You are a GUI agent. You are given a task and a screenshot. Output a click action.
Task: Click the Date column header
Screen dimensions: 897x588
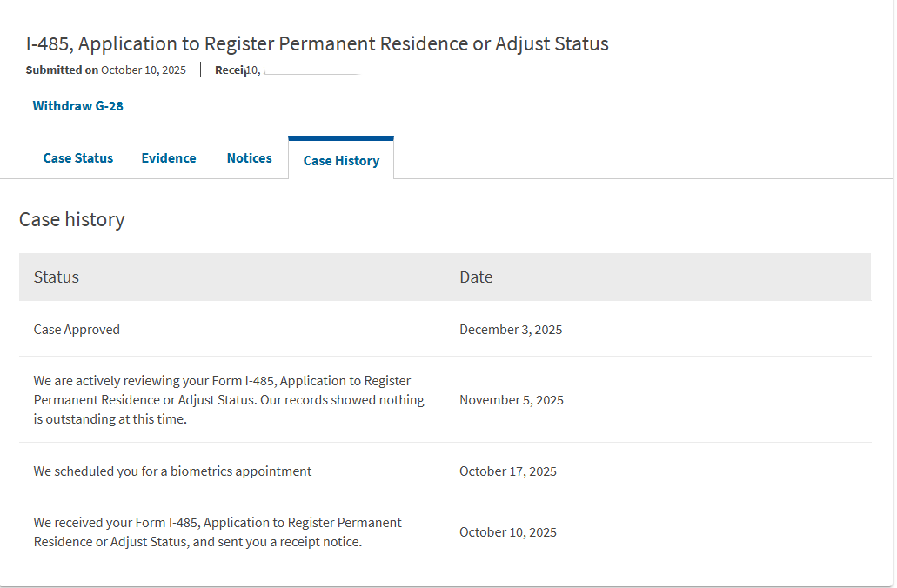tap(476, 277)
